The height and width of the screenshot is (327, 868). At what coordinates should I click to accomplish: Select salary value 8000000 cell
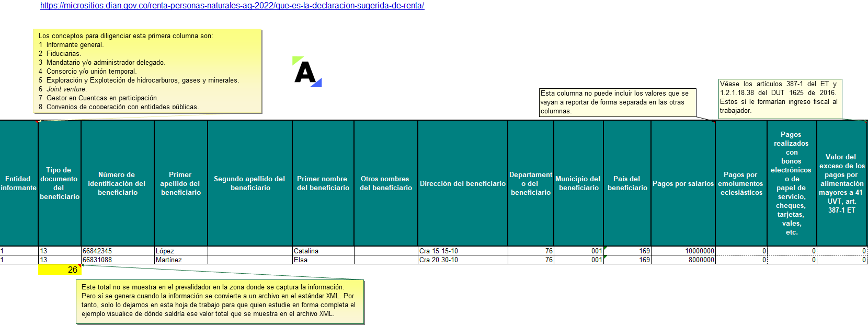click(683, 260)
